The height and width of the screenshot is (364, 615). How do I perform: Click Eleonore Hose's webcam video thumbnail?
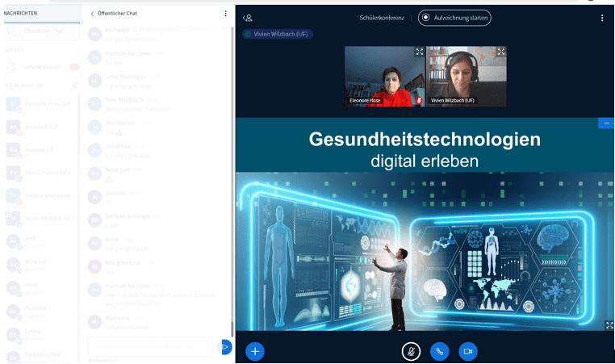384,77
